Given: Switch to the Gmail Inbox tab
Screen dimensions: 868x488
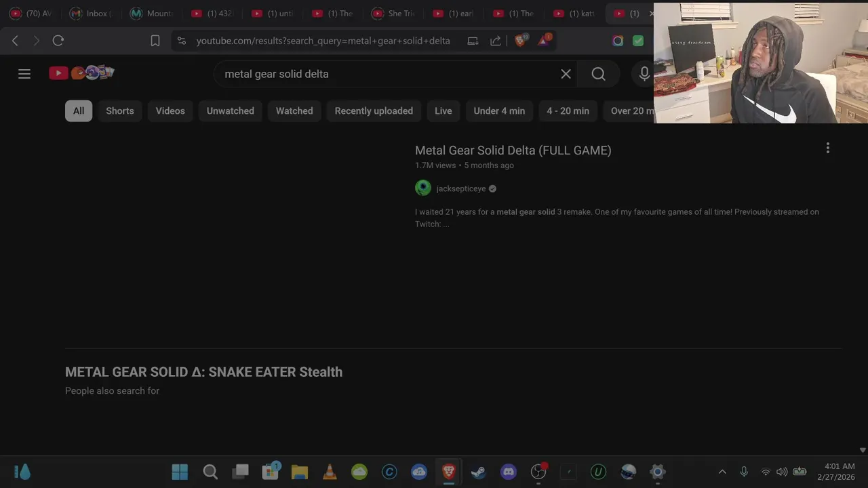Looking at the screenshot, I should [92, 14].
